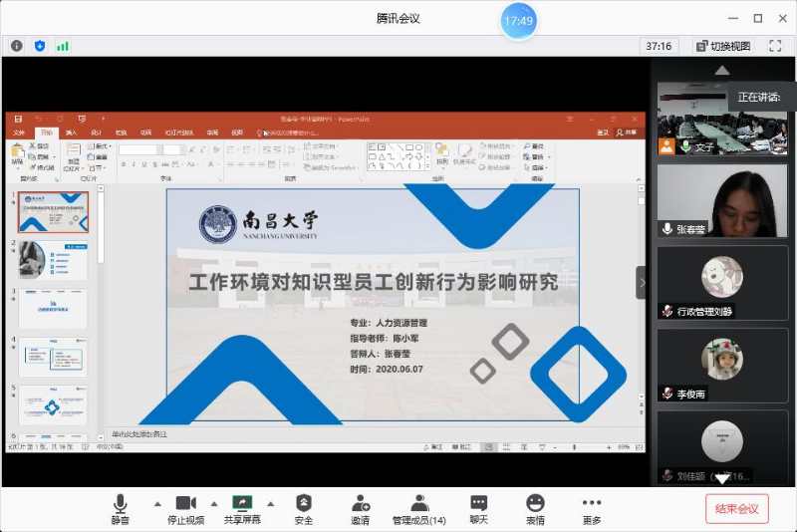This screenshot has width=797, height=532.
Task: Click the 南昌大学 logo on slide
Action: (x=259, y=224)
